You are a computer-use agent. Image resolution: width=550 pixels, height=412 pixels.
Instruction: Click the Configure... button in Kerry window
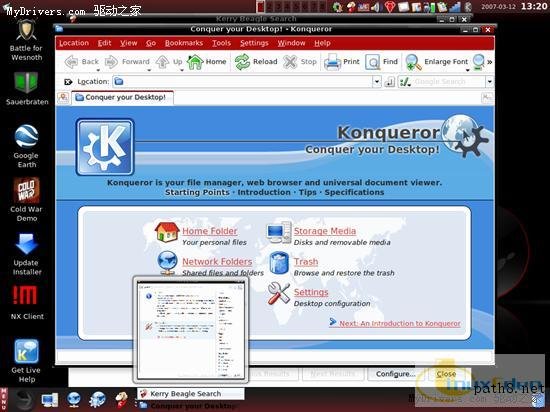(395, 374)
